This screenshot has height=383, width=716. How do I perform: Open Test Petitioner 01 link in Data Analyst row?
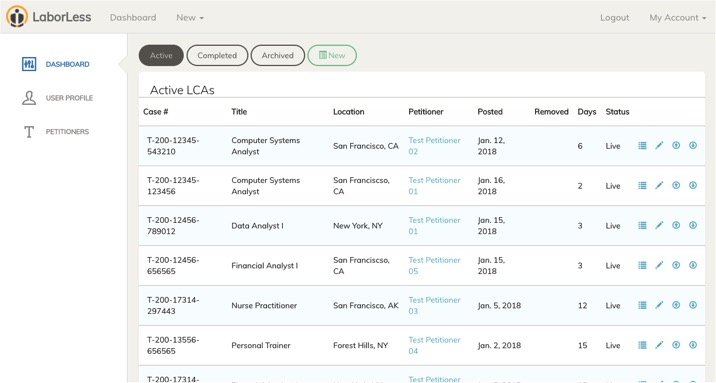tap(434, 226)
